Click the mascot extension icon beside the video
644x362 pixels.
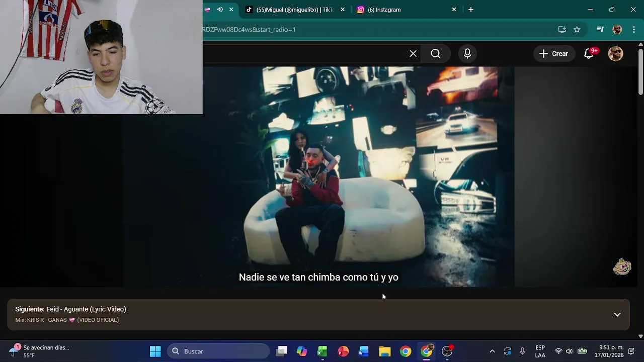coord(622,267)
